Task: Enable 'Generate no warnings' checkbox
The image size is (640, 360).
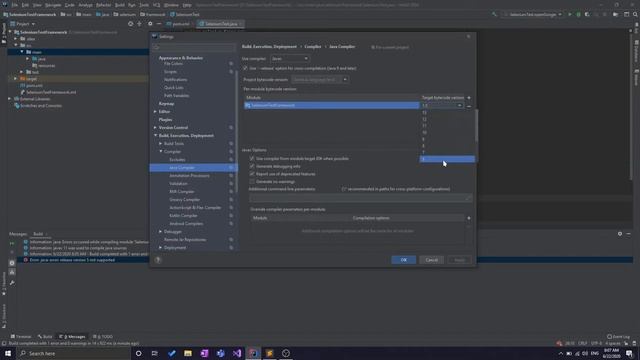Action: click(252, 182)
